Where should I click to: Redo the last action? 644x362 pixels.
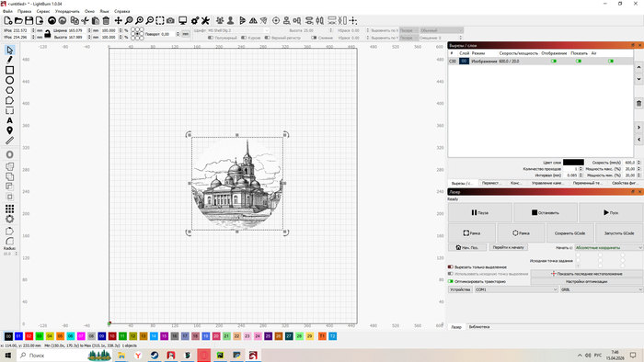click(x=62, y=20)
